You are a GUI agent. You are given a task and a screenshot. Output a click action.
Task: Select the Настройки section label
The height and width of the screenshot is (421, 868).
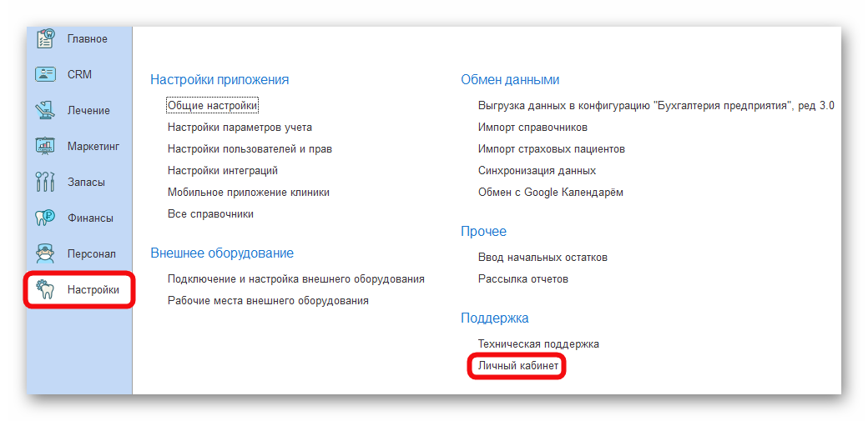click(93, 289)
